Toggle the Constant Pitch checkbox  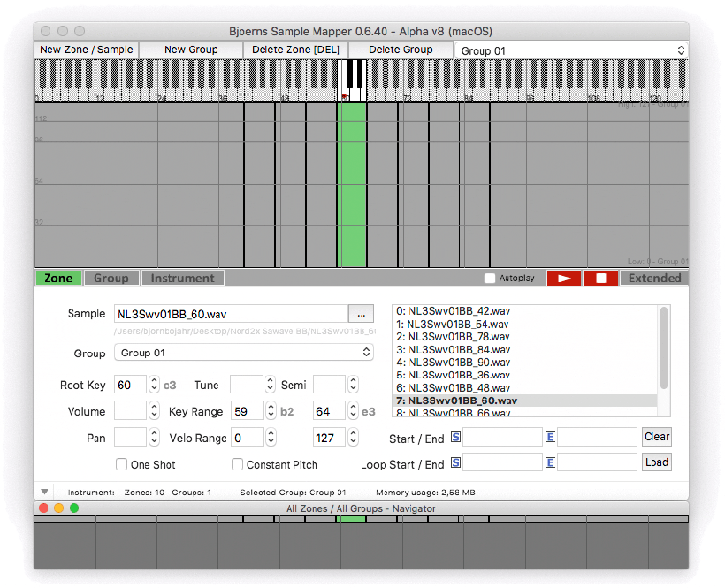click(x=237, y=464)
